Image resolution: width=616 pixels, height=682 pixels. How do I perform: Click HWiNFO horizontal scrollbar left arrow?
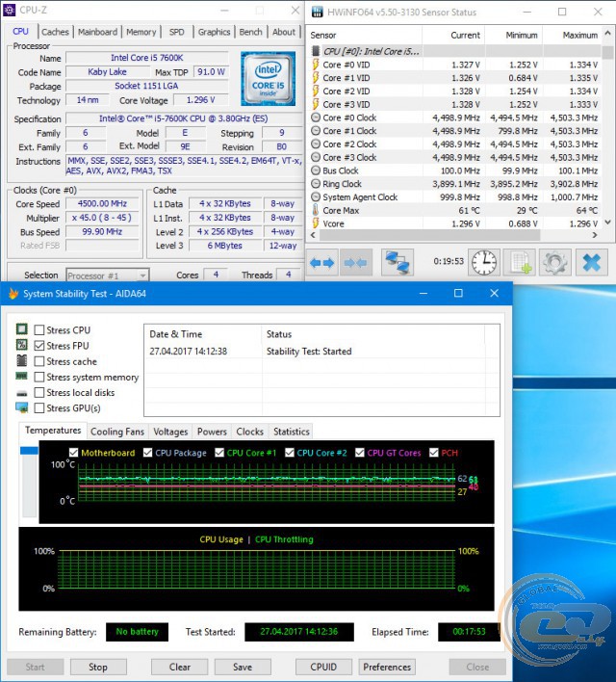click(x=313, y=235)
